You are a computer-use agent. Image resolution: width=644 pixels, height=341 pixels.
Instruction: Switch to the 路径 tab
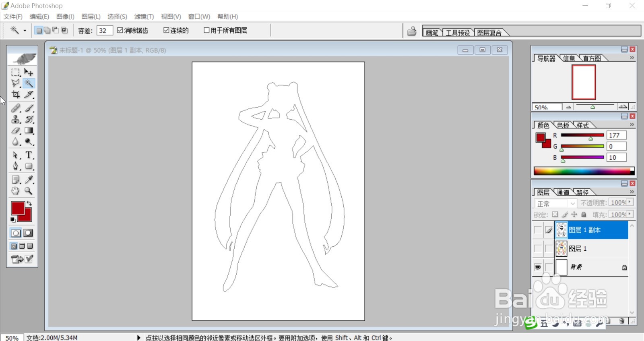pos(582,192)
